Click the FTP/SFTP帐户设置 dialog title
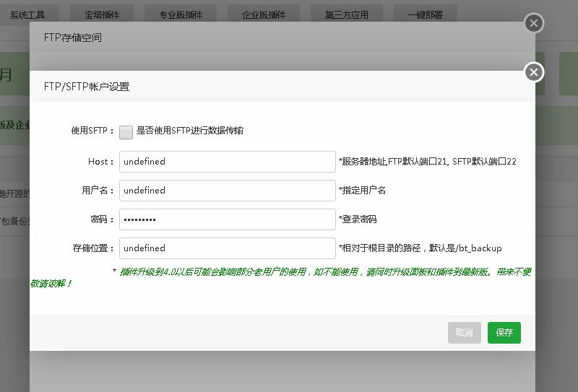The image size is (578, 392). coord(87,87)
